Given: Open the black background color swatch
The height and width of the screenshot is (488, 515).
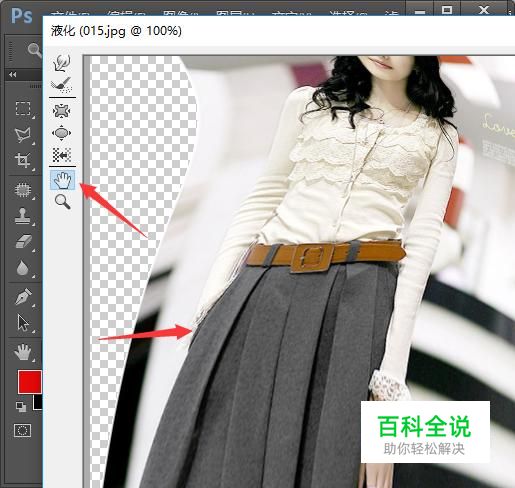Looking at the screenshot, I should click(38, 403).
